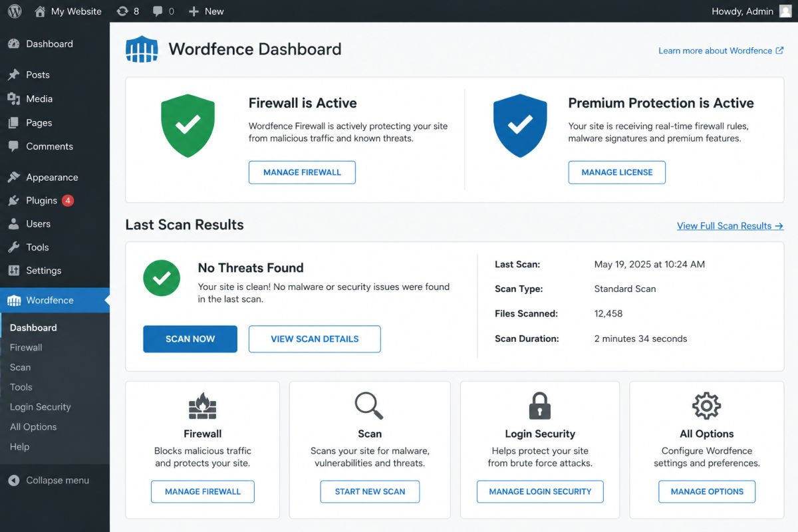Click the Wordfence logo beside page title

(x=142, y=49)
